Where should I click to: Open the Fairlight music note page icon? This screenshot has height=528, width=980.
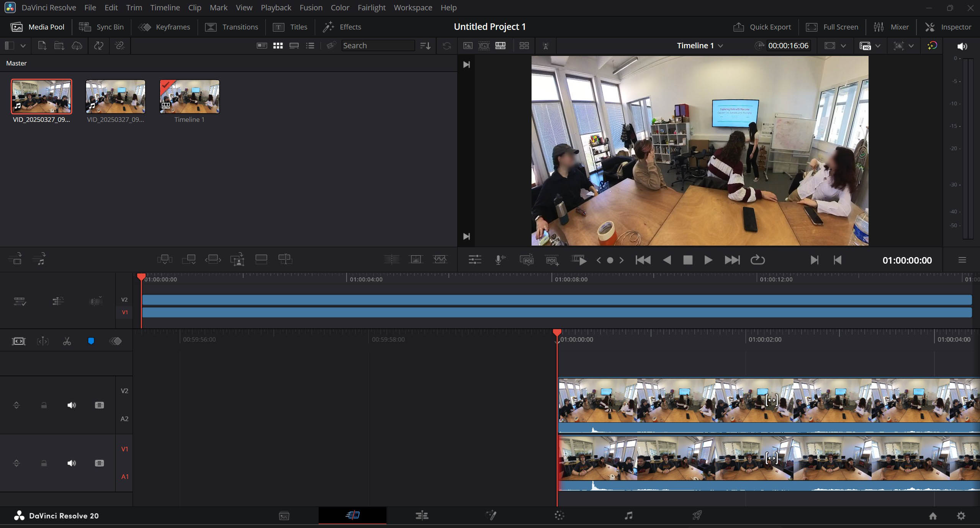(x=628, y=515)
